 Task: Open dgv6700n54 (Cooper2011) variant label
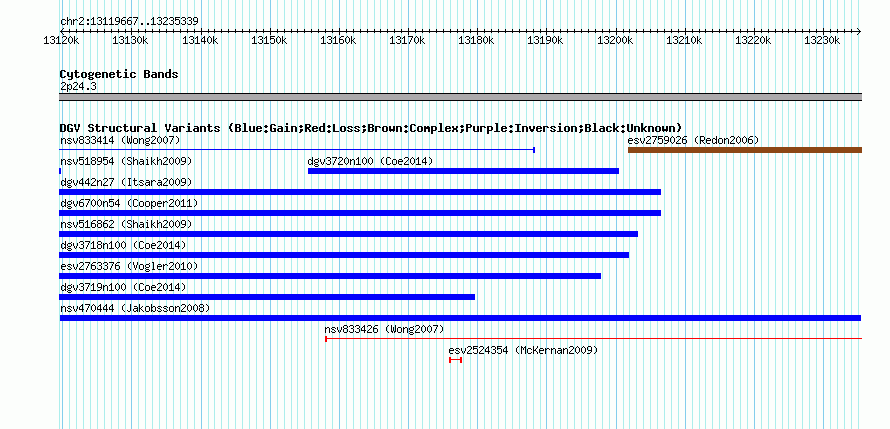click(x=129, y=203)
